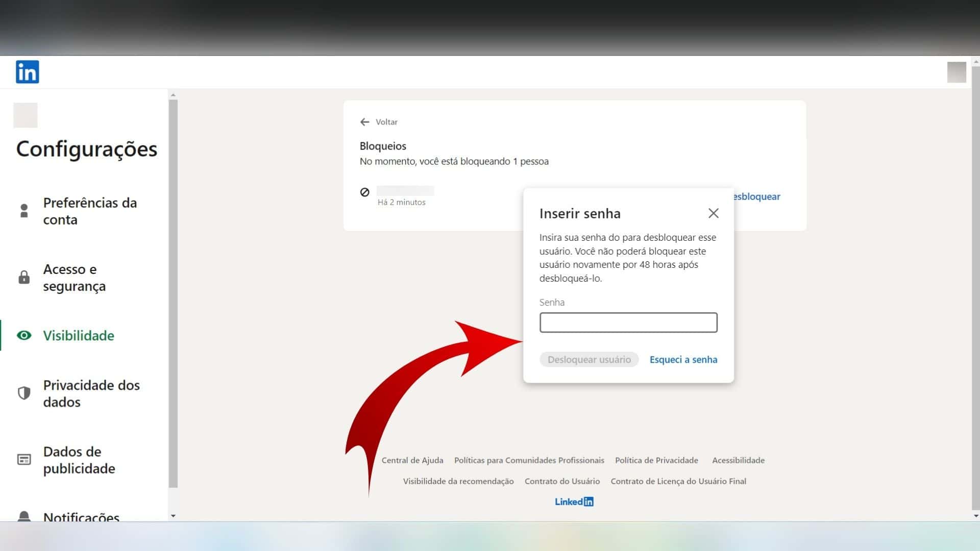Click the padlock icon for Acesso e segurança
The width and height of the screenshot is (980, 551).
pos(24,277)
